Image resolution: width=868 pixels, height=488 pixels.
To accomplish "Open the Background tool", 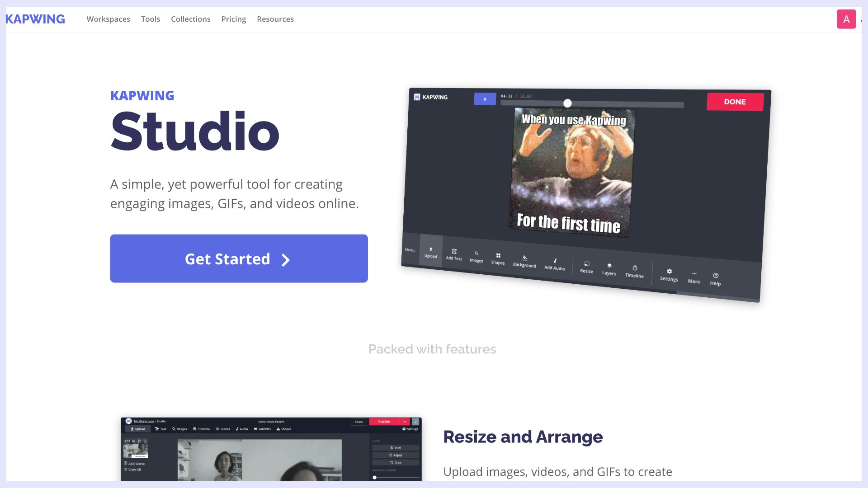I will pos(524,261).
